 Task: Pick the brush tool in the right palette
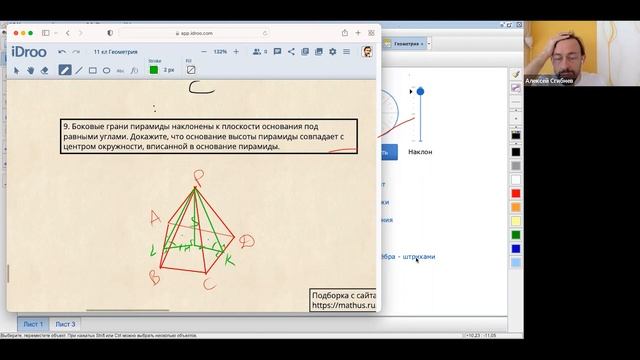pos(516,74)
